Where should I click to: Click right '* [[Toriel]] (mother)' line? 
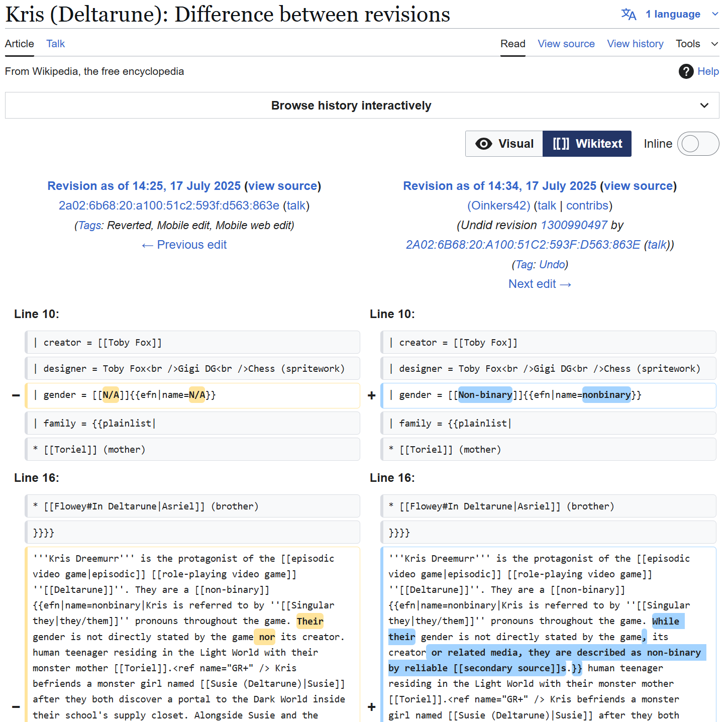tap(549, 449)
